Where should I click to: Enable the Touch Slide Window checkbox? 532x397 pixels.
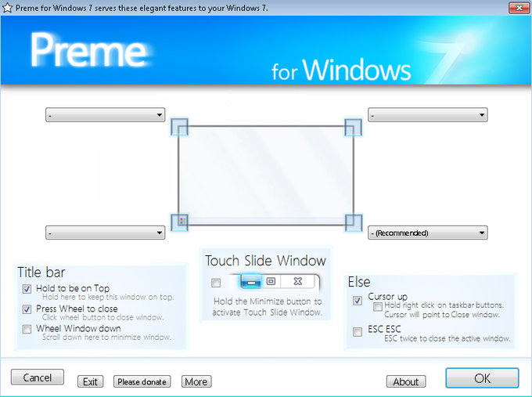pyautogui.click(x=216, y=283)
